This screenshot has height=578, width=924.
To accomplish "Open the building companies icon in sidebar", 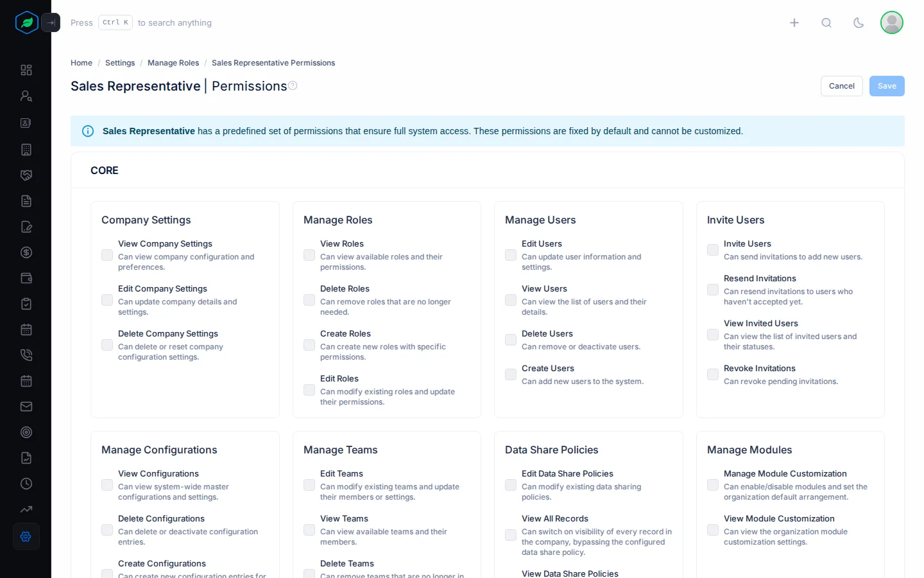I will (26, 150).
